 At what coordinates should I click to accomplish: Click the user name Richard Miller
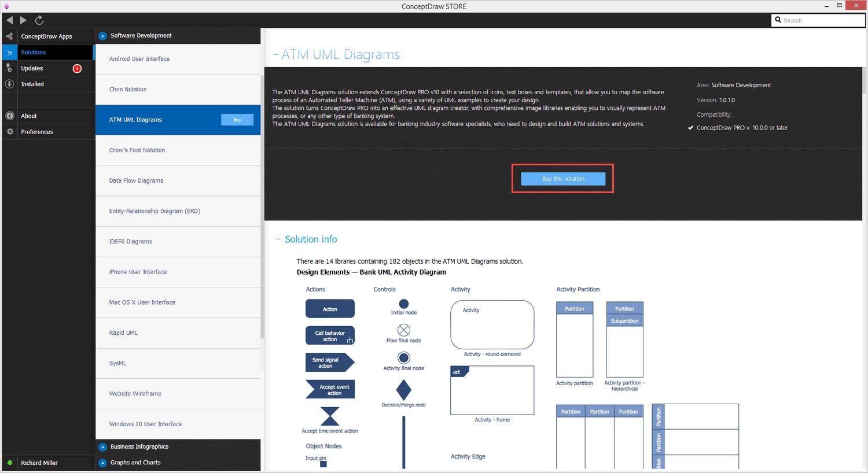click(x=39, y=463)
